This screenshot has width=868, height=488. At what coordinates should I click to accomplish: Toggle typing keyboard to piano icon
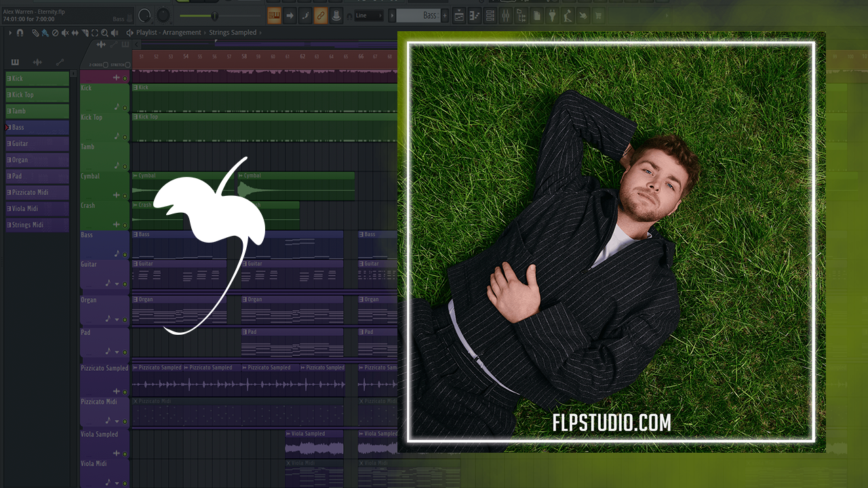point(274,16)
